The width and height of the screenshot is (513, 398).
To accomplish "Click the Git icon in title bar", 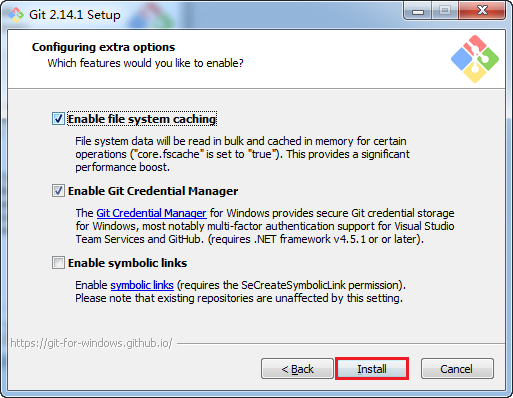I will [16, 15].
